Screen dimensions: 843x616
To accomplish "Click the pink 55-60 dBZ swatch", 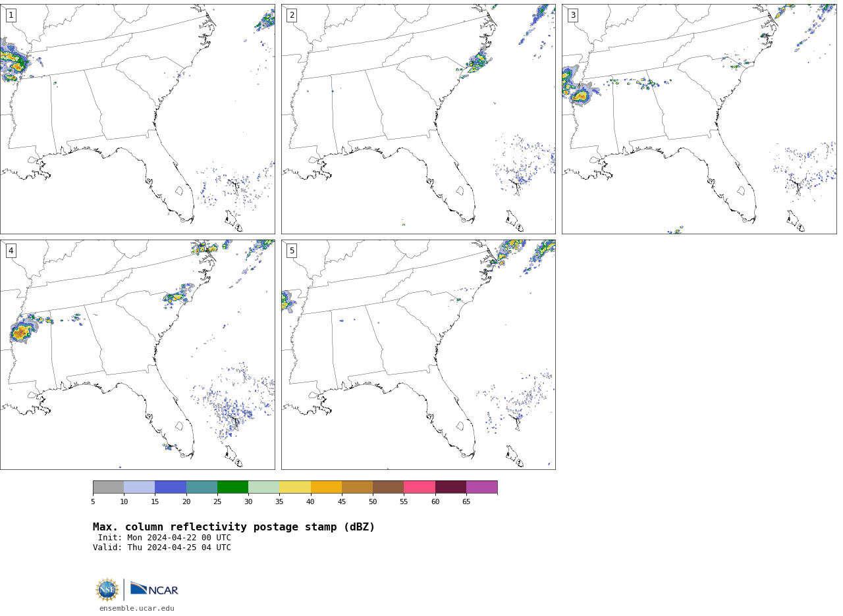I will tap(420, 487).
